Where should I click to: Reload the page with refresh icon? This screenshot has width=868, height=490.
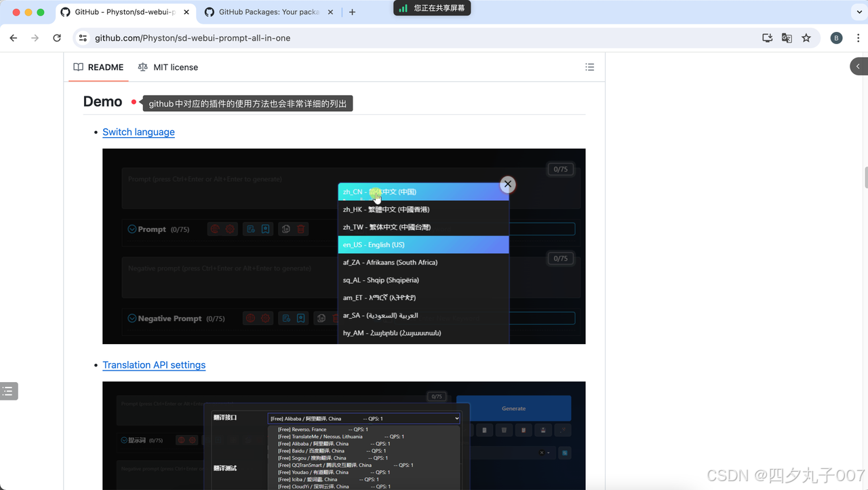[57, 38]
